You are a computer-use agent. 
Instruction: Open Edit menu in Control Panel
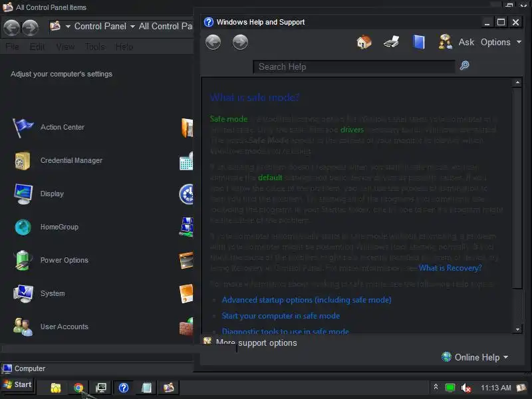click(37, 47)
